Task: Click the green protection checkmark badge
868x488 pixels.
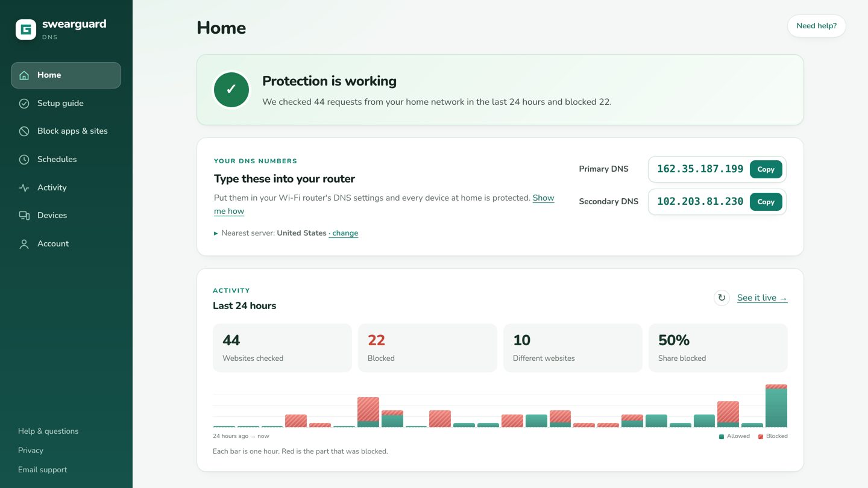Action: 231,90
